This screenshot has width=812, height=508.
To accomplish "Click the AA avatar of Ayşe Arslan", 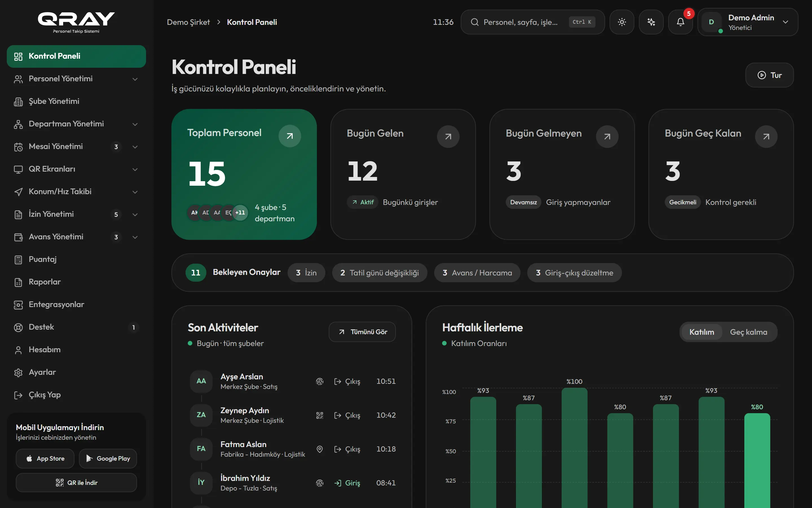I will point(201,381).
